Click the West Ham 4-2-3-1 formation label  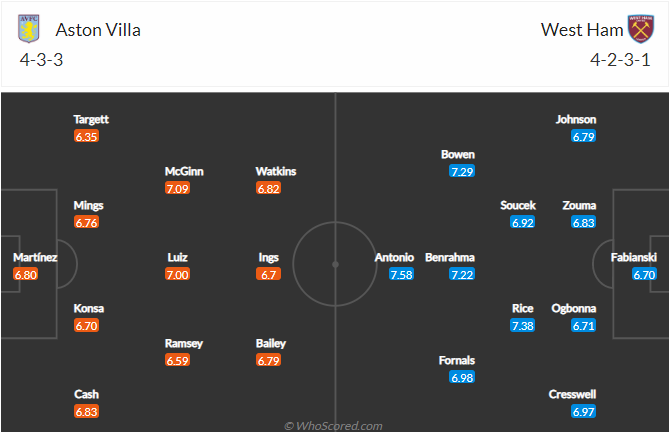coord(620,60)
